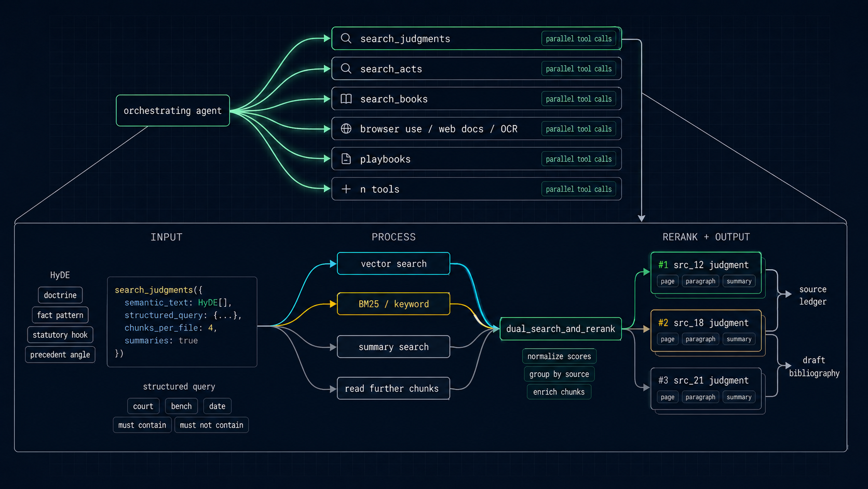The image size is (868, 489).
Task: Select the document icon on playbooks
Action: point(346,159)
